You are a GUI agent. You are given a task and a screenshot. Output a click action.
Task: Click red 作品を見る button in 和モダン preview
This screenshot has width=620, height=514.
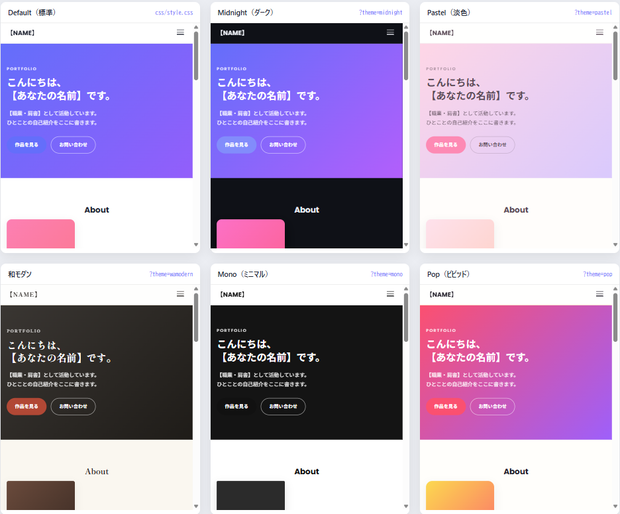tap(26, 406)
